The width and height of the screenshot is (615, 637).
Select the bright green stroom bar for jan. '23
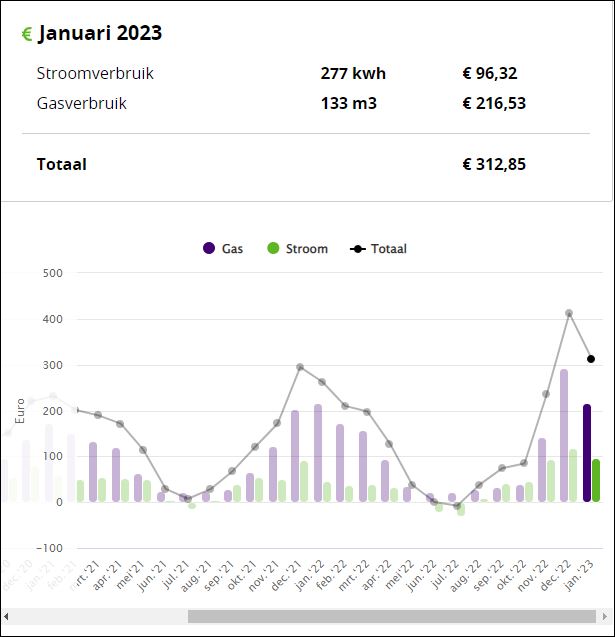pos(597,480)
